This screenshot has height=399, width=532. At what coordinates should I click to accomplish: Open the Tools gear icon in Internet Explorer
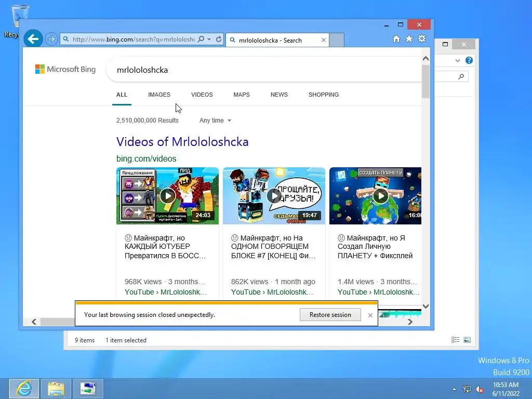(x=422, y=38)
